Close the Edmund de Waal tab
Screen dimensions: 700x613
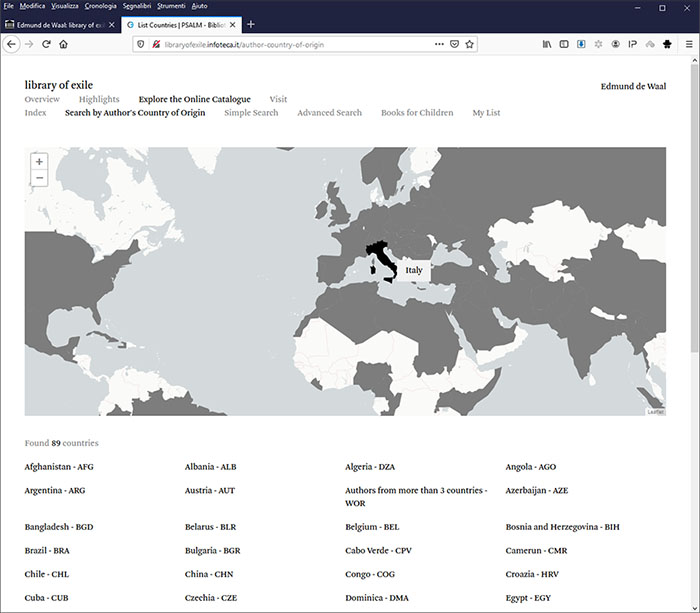pyautogui.click(x=112, y=25)
